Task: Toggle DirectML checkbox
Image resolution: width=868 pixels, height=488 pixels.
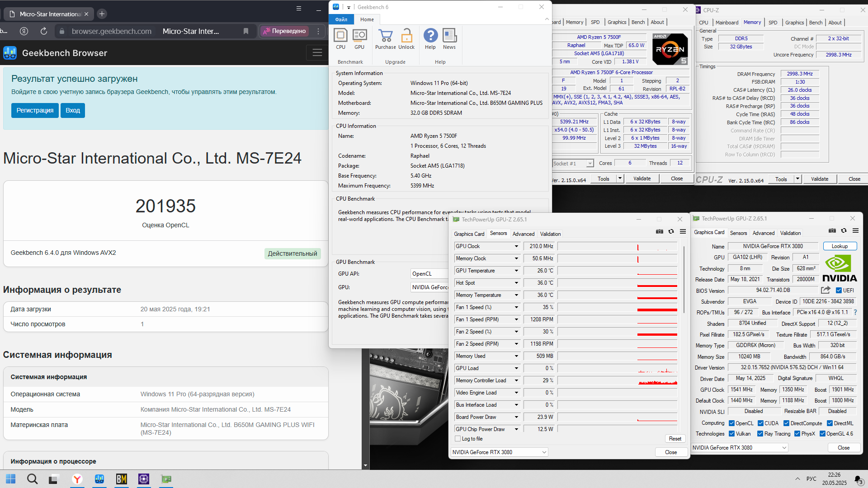Action: [x=830, y=423]
